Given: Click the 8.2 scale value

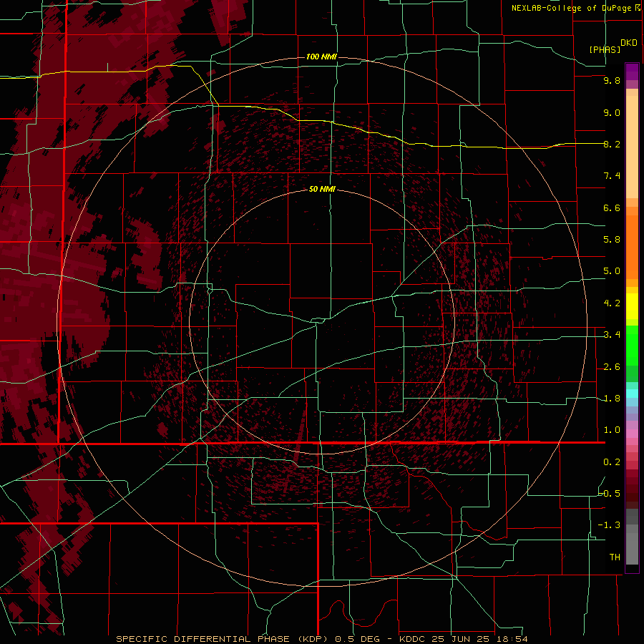Looking at the screenshot, I should [612, 145].
